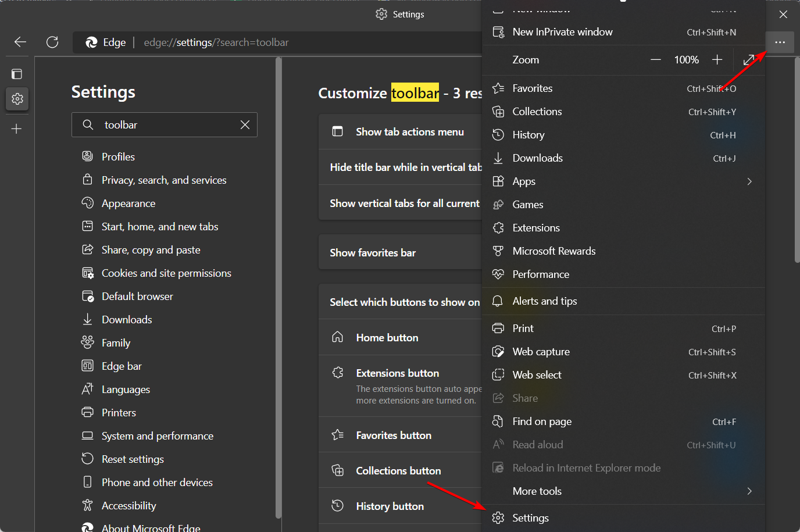The image size is (800, 532).
Task: Click the settings sidebar scrollbar
Action: tap(278, 288)
